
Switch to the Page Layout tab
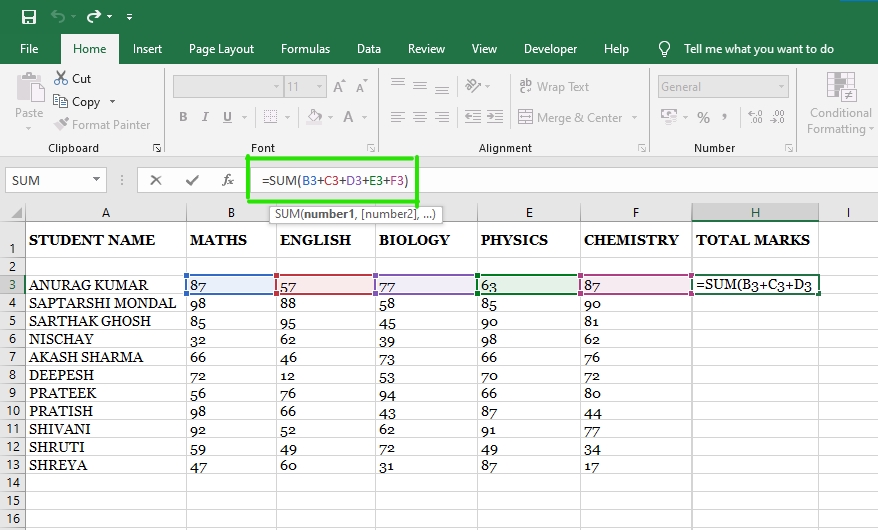coord(221,49)
